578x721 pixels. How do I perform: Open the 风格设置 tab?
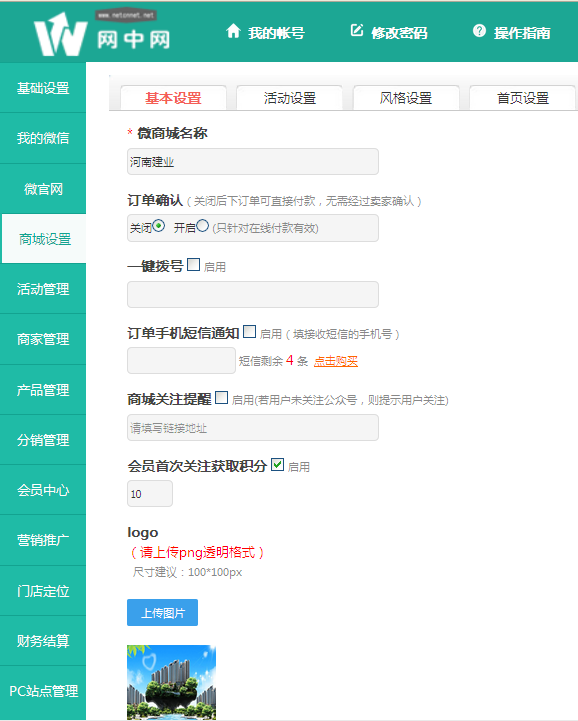pos(406,98)
